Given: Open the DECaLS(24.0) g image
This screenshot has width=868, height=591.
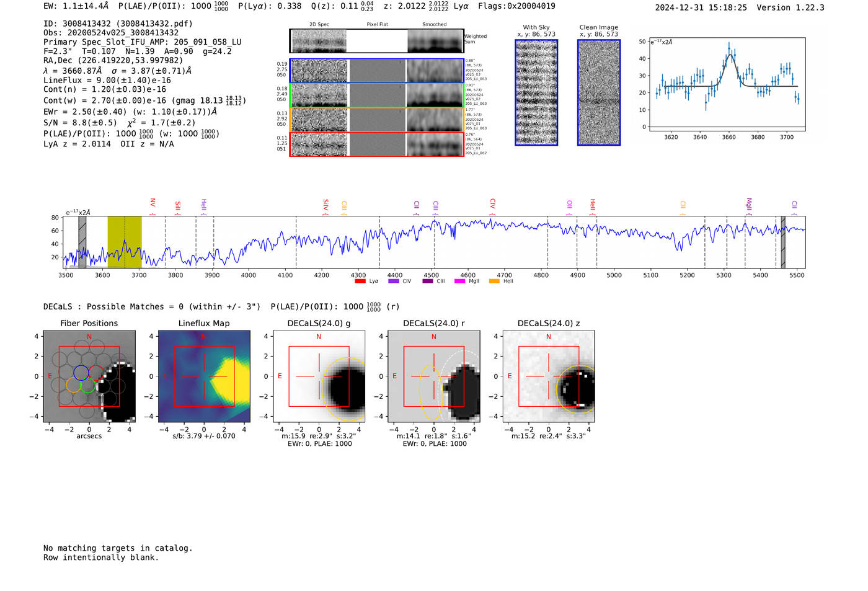Looking at the screenshot, I should click(319, 376).
